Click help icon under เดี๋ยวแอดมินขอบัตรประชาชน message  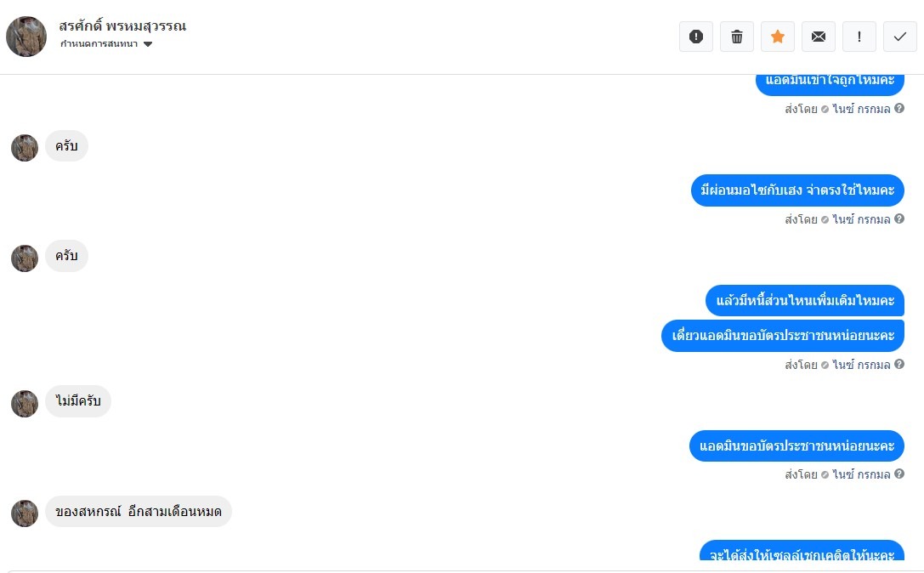(x=899, y=365)
